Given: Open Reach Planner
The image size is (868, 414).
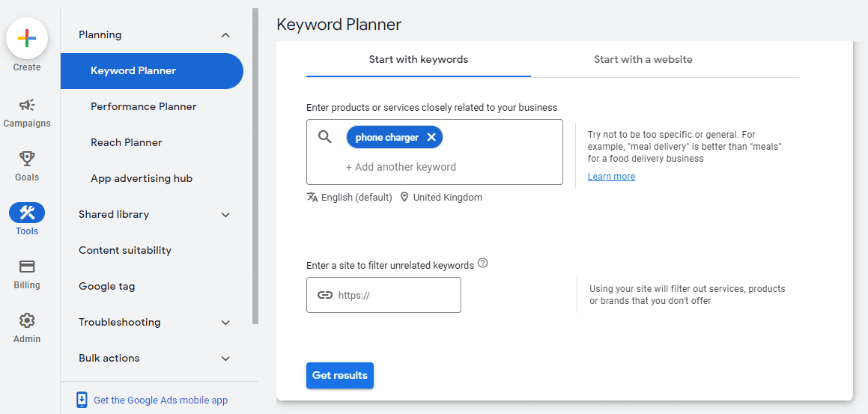Looking at the screenshot, I should (127, 142).
